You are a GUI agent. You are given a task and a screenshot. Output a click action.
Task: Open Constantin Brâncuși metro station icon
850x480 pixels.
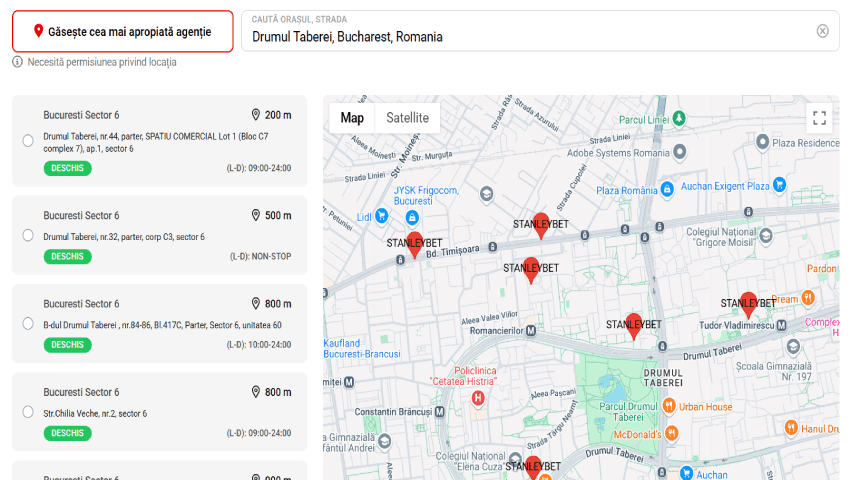click(440, 412)
